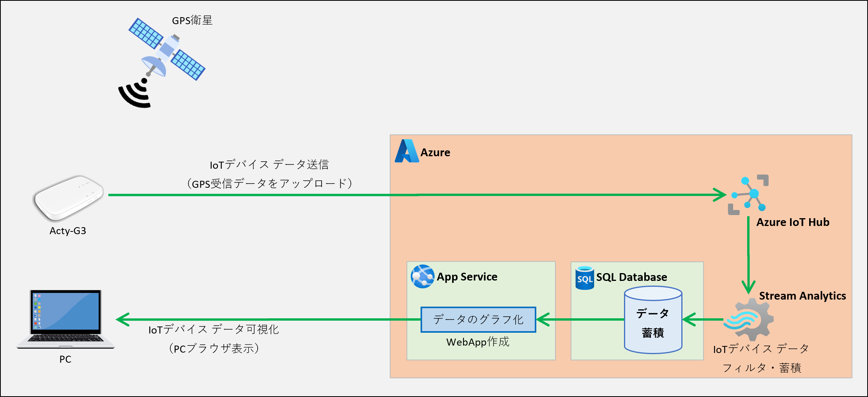The image size is (868, 397).
Task: Click the WebApp作成 caption
Action: point(478,342)
